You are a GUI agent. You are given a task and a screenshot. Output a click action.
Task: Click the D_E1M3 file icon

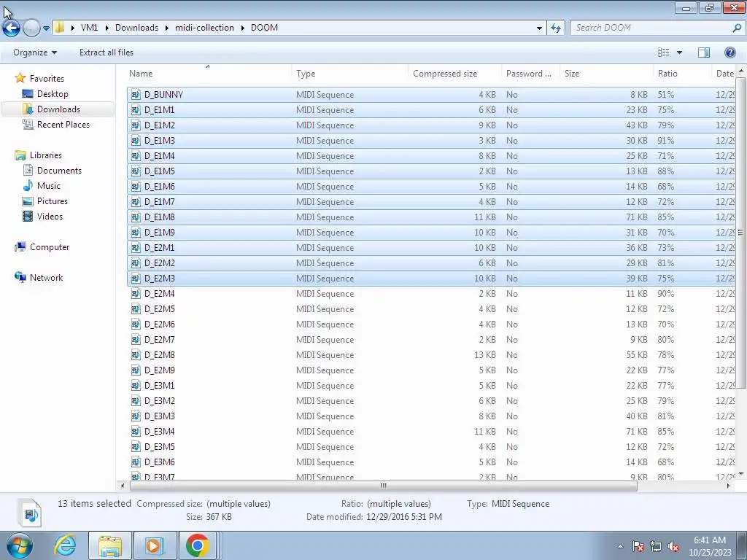(x=136, y=141)
